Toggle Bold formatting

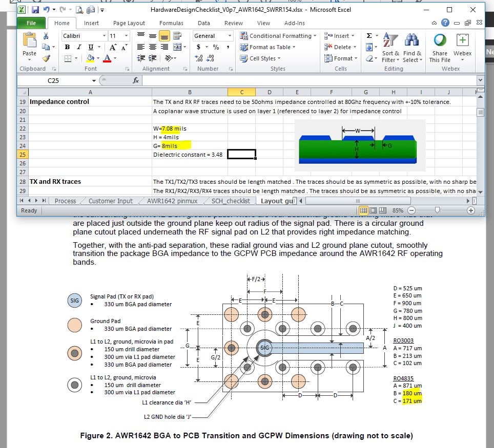point(67,47)
